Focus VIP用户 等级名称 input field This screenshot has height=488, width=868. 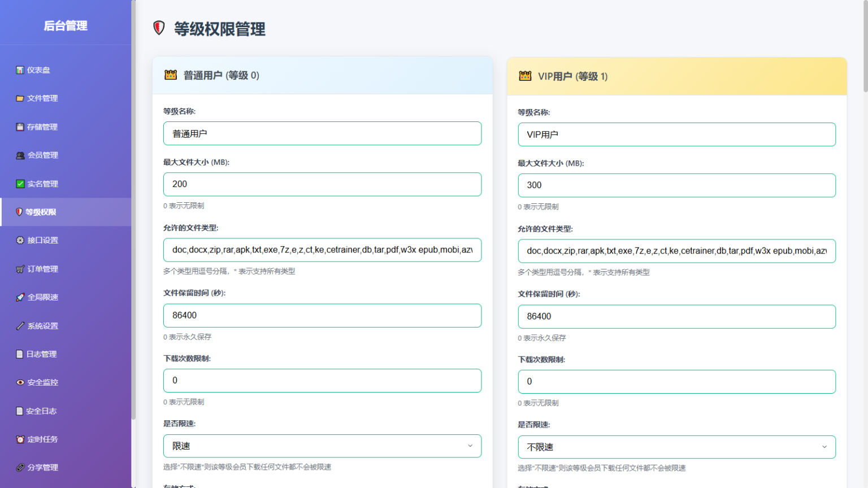(x=676, y=134)
